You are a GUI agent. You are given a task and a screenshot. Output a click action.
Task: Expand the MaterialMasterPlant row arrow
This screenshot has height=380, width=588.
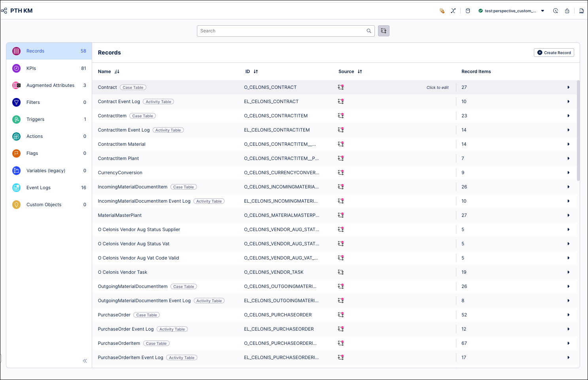click(568, 215)
